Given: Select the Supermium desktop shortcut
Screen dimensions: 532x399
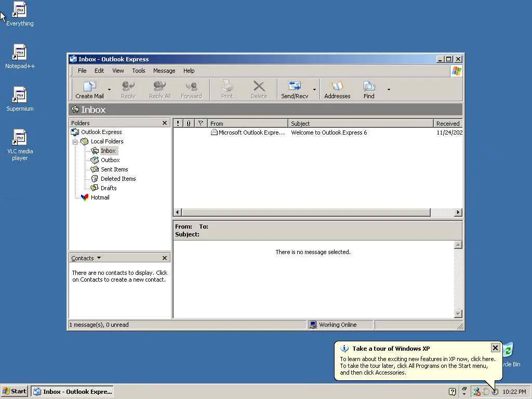Looking at the screenshot, I should point(20,99).
